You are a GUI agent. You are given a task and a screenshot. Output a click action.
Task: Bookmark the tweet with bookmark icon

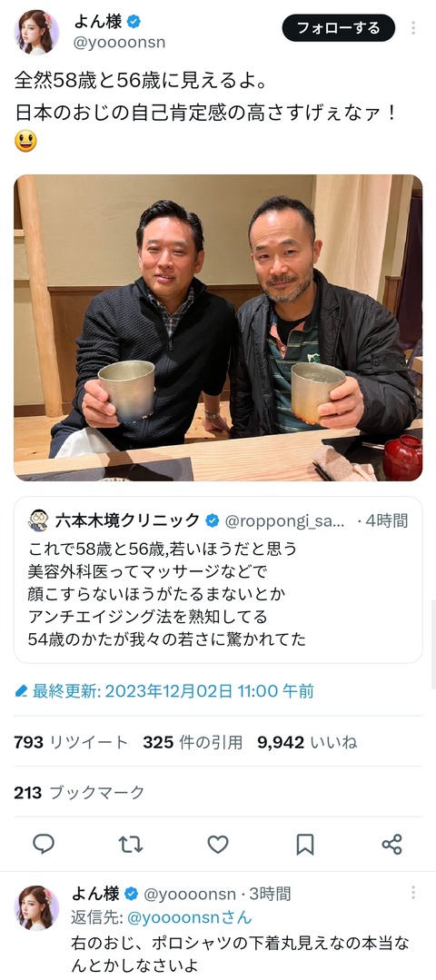click(x=305, y=845)
